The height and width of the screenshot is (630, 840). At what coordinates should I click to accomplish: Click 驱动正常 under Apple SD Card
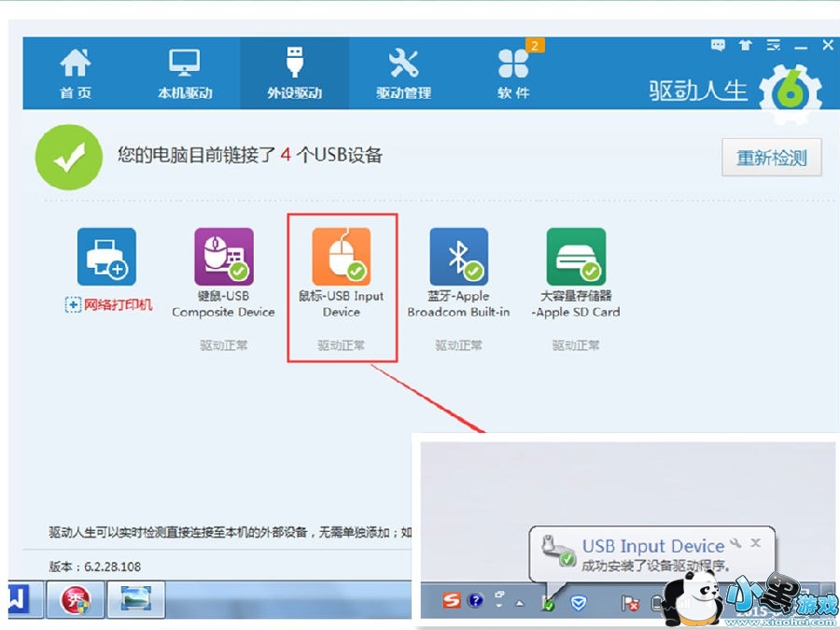[576, 345]
